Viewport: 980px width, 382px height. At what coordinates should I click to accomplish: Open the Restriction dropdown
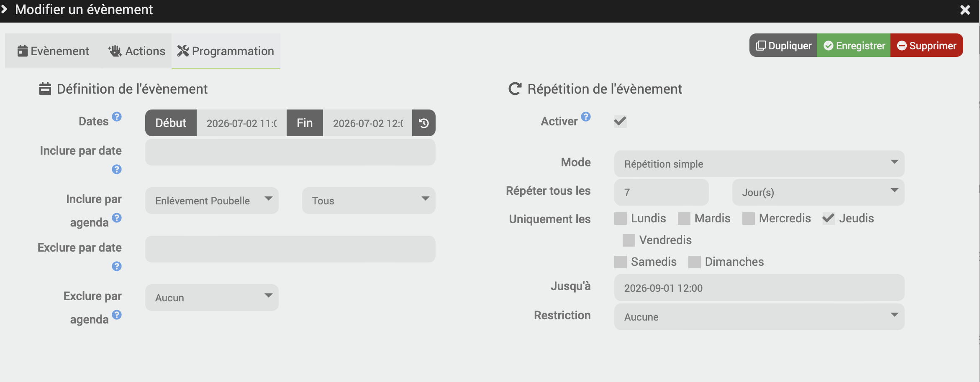coord(759,317)
